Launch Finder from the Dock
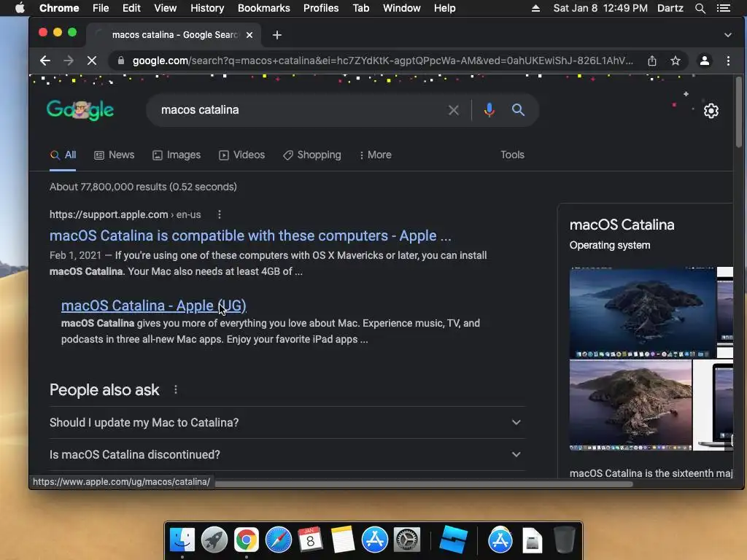This screenshot has width=747, height=560. click(182, 540)
